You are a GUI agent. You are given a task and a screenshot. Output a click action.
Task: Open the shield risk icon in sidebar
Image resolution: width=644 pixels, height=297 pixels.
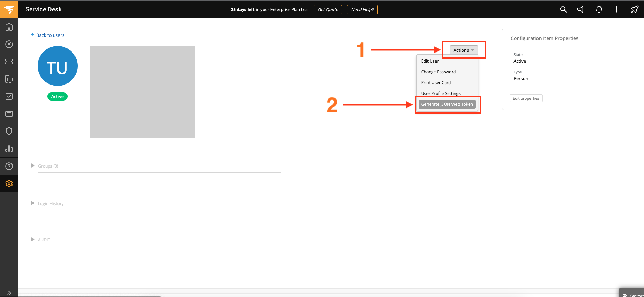pos(9,131)
